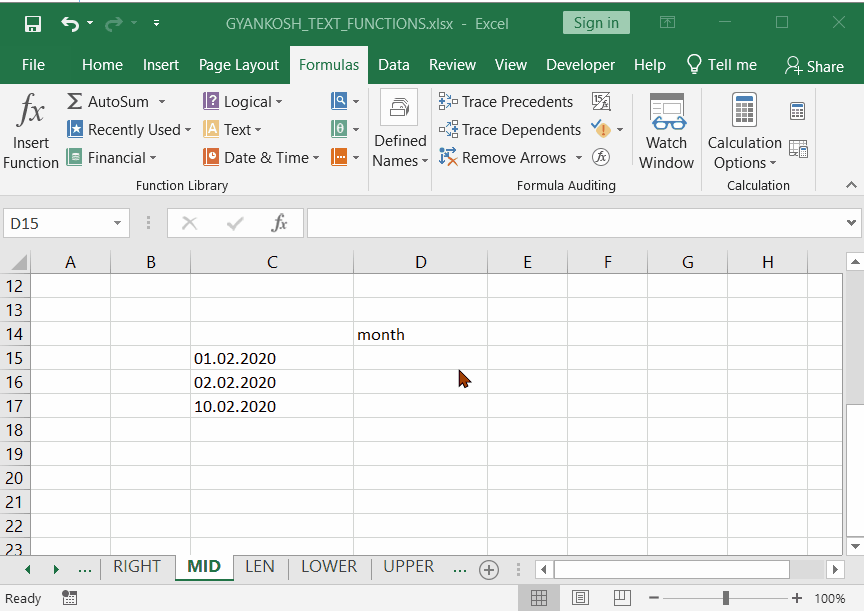Select cell with 01.02.2020

272,358
